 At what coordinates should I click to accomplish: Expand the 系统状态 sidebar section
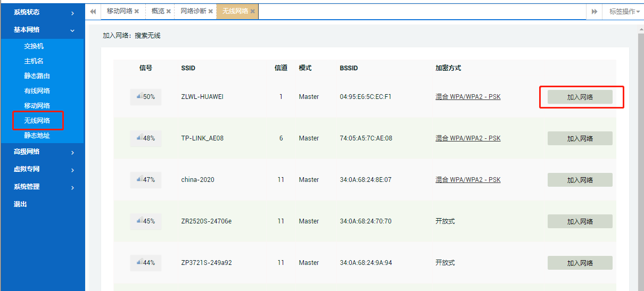[x=43, y=12]
